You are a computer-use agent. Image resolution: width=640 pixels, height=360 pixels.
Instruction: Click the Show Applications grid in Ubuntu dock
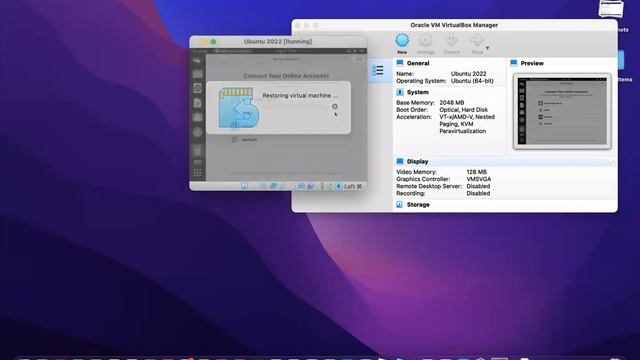(198, 173)
